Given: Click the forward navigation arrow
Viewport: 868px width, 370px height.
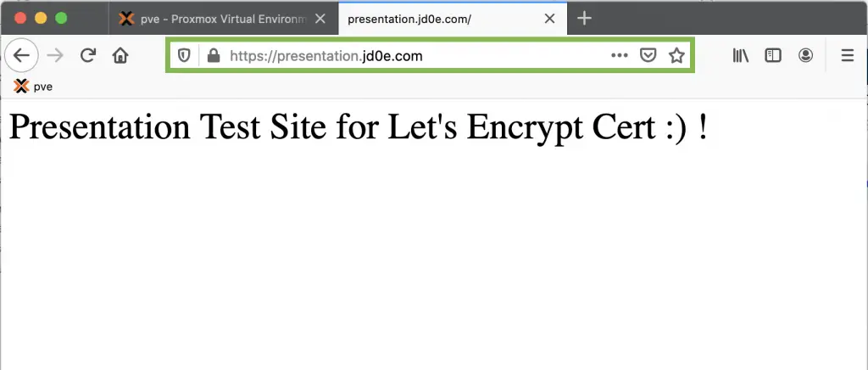Looking at the screenshot, I should click(x=55, y=55).
